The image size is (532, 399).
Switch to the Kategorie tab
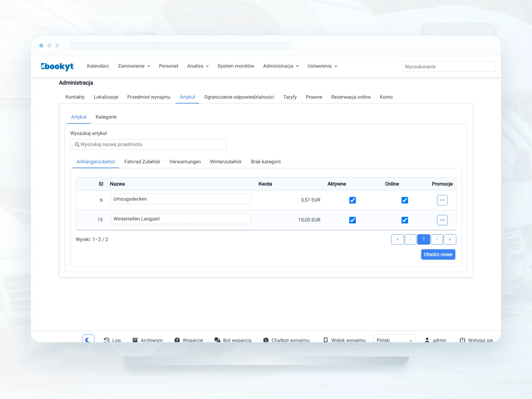(106, 117)
